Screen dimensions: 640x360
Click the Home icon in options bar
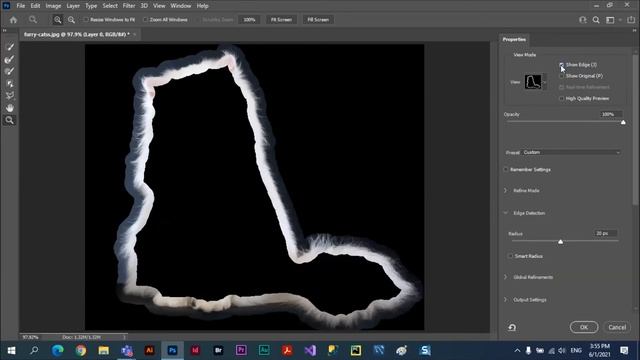point(13,20)
